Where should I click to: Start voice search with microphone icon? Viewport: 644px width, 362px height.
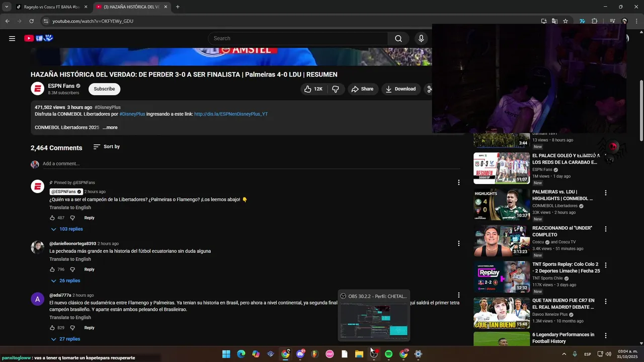coord(421,38)
